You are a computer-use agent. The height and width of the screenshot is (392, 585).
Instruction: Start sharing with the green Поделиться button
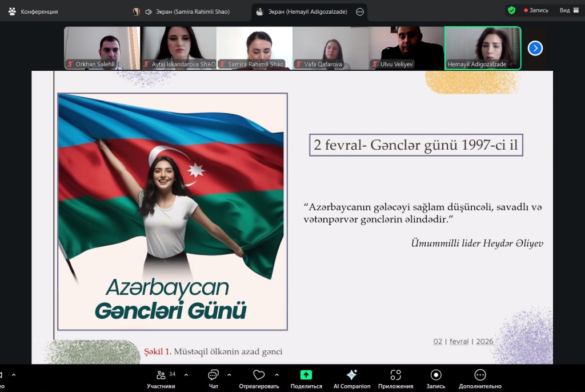click(306, 375)
